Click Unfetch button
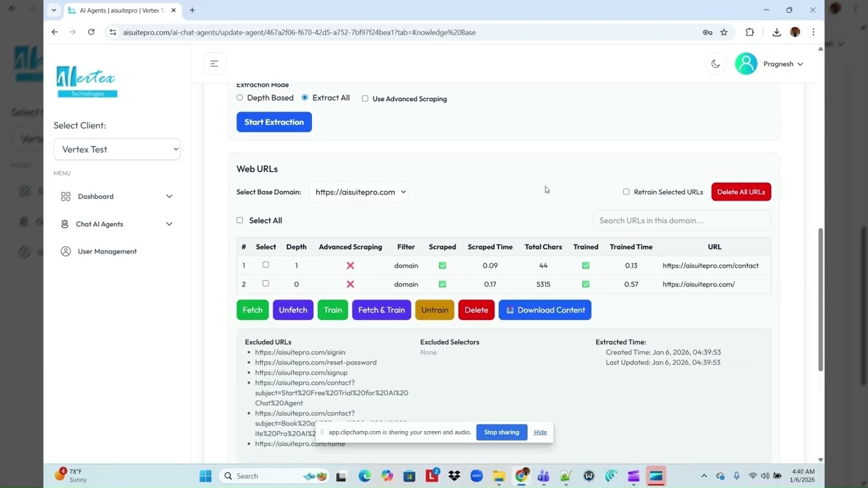This screenshot has width=868, height=488. coord(293,310)
